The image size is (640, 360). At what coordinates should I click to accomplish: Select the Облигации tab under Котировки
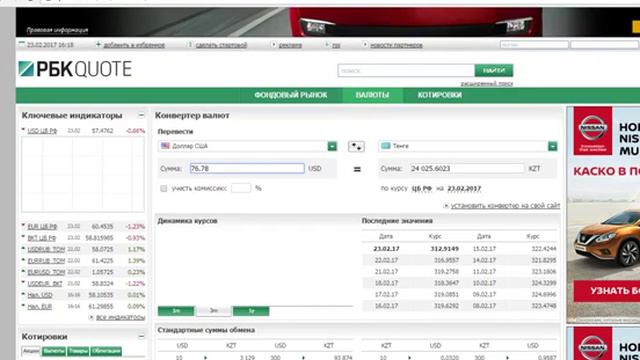106,351
